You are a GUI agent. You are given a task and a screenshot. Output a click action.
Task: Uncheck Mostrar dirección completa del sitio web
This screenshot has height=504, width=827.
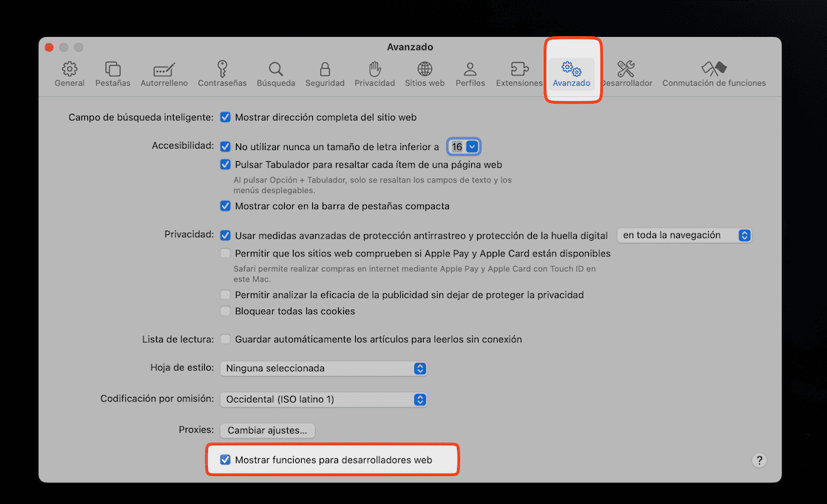pos(225,117)
